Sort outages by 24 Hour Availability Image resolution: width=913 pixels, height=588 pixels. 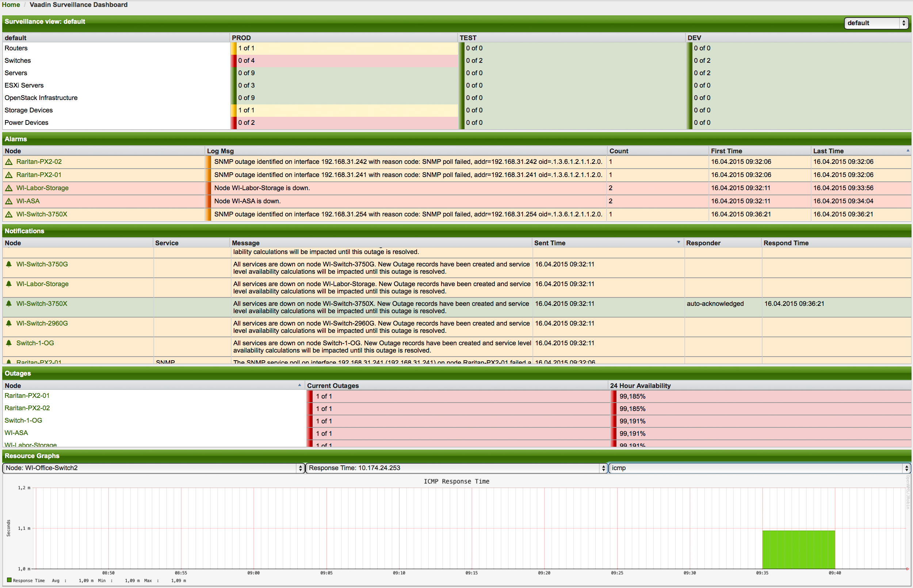760,386
